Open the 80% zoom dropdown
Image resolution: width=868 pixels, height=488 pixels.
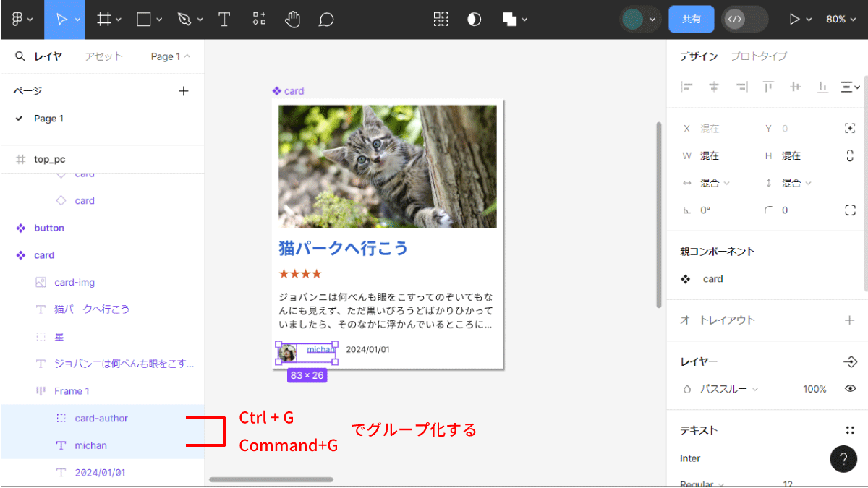(841, 20)
